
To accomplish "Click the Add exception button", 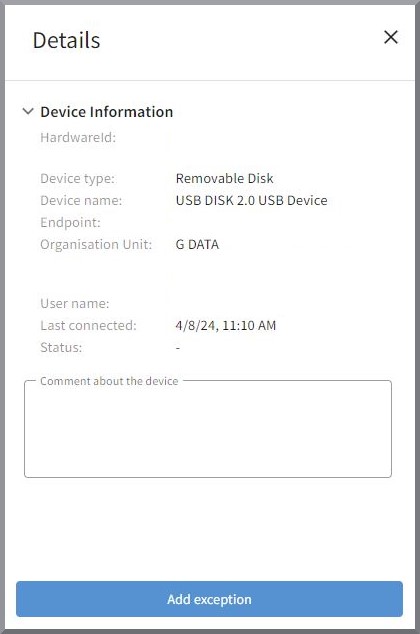I will (209, 599).
